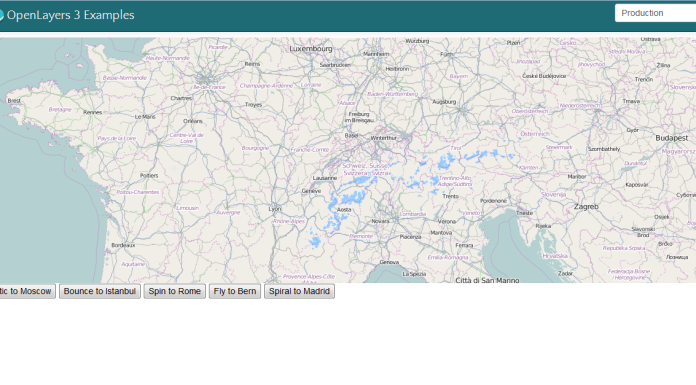Click Luxembourg label on the map
The width and height of the screenshot is (696, 385).
click(311, 48)
